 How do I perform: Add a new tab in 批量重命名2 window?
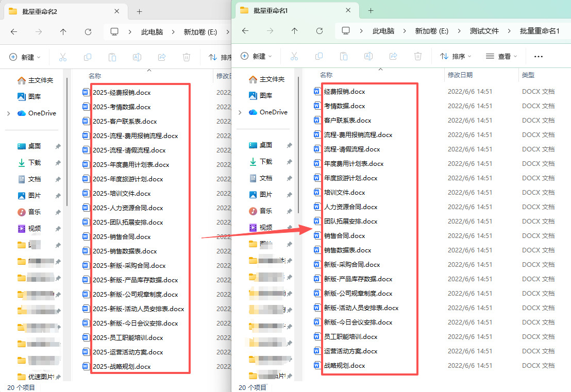(139, 12)
